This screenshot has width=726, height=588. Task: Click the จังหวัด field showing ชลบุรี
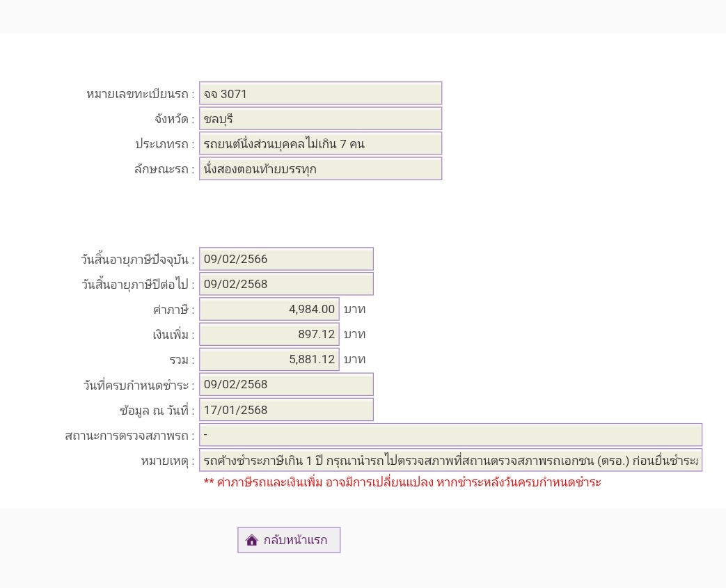pyautogui.click(x=320, y=118)
